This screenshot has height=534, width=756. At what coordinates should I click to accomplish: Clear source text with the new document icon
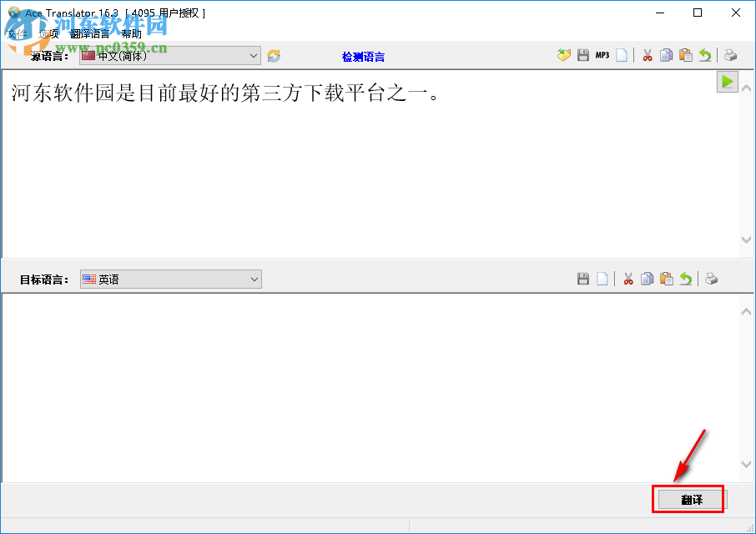click(622, 55)
